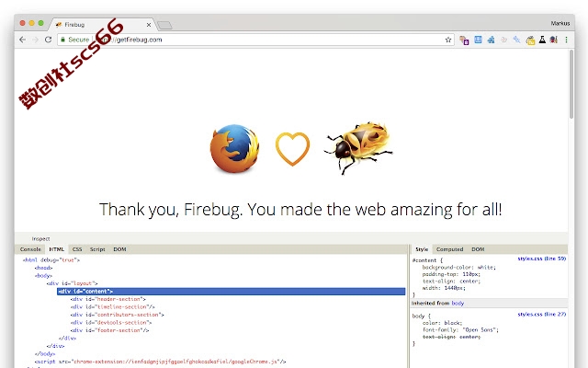This screenshot has width=588, height=368.
Task: Click the browser forward arrow
Action: tap(35, 40)
